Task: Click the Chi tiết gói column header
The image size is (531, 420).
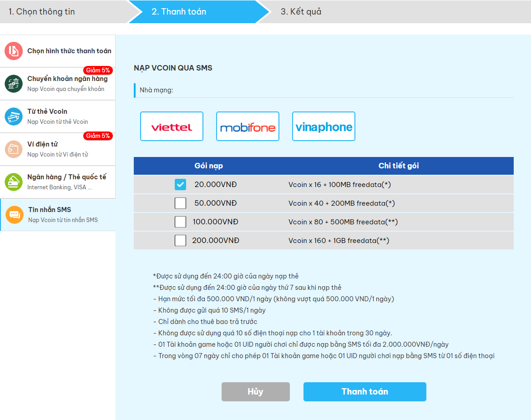Action: pyautogui.click(x=399, y=166)
